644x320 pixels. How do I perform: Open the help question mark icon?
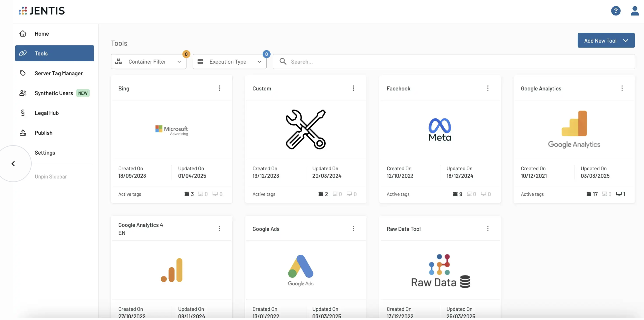coord(615,11)
